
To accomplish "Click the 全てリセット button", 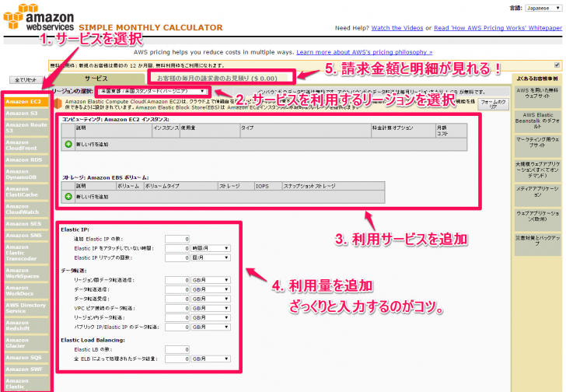I will click(x=26, y=80).
